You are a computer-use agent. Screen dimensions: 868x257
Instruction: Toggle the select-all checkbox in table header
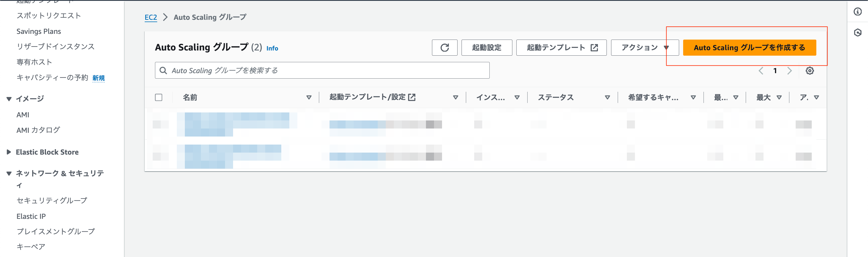159,97
